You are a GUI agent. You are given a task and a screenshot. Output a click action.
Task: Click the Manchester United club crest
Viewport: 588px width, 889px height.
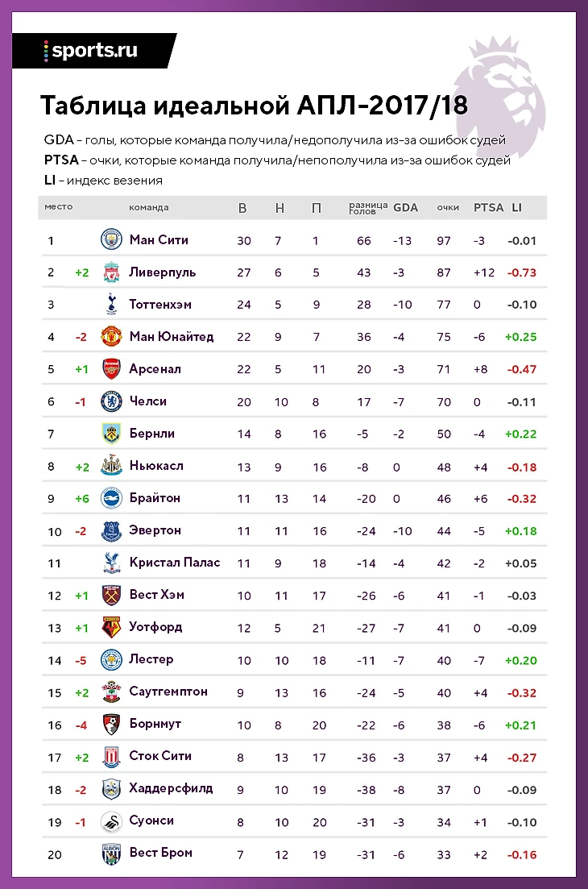click(x=111, y=337)
